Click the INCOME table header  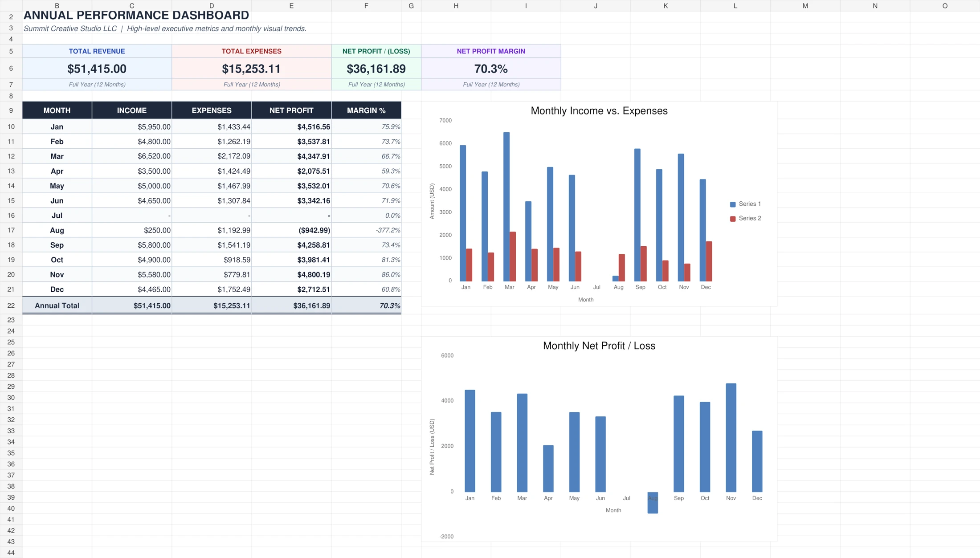[x=132, y=110]
